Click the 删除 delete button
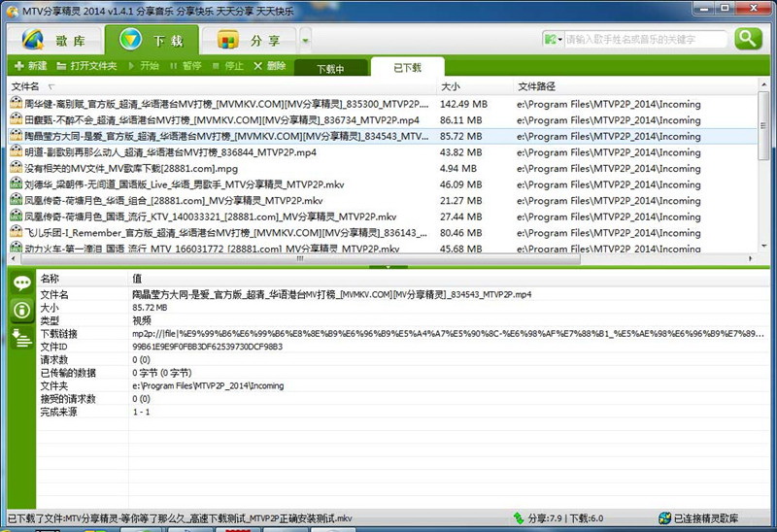 270,66
